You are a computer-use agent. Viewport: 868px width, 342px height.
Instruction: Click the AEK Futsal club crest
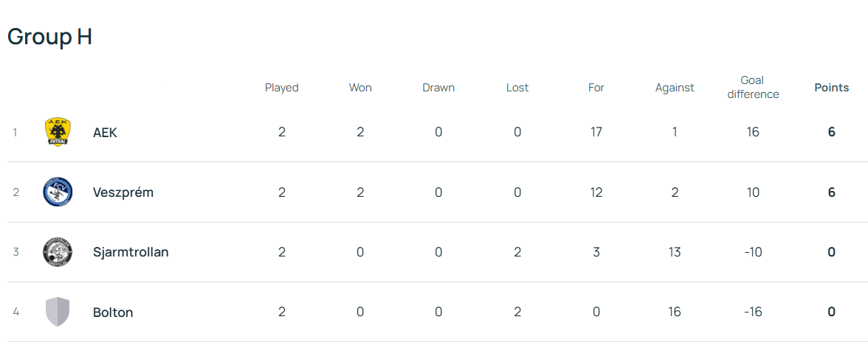pyautogui.click(x=57, y=133)
